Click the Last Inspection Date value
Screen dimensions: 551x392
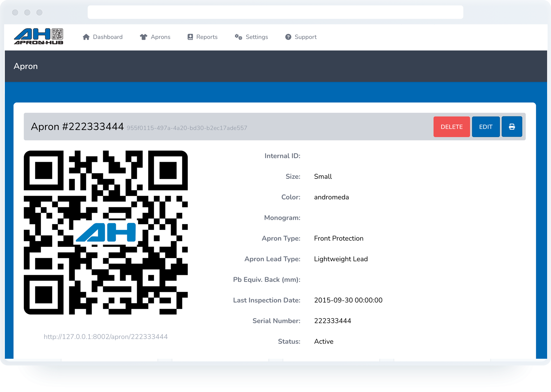348,300
